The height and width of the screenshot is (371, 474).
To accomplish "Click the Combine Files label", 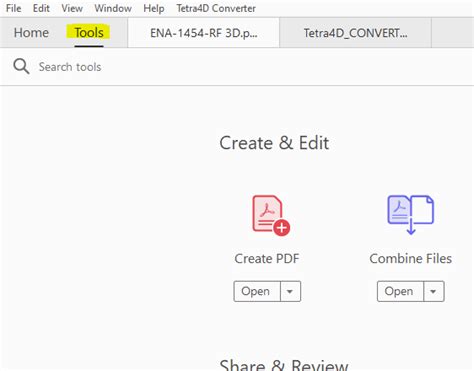I will [x=411, y=259].
